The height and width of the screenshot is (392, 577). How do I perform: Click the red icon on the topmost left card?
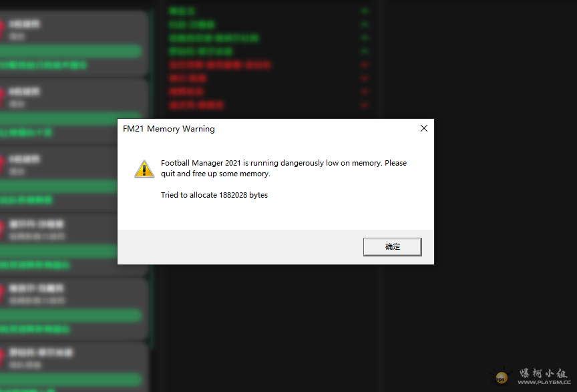pyautogui.click(x=2, y=29)
